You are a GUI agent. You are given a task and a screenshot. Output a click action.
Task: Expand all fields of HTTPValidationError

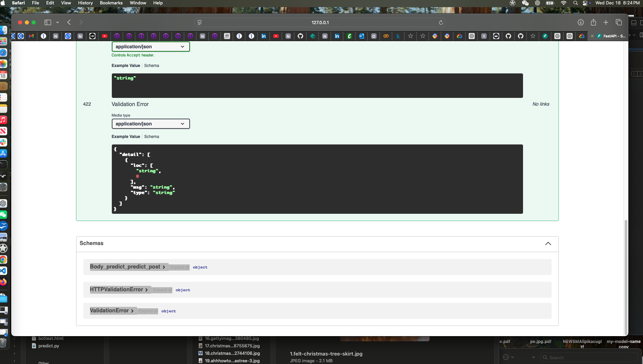[162, 290]
